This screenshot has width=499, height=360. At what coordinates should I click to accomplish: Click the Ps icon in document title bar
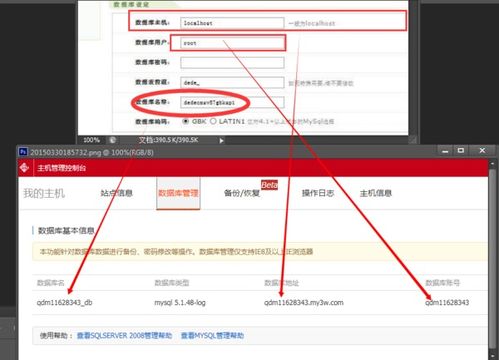(23, 152)
